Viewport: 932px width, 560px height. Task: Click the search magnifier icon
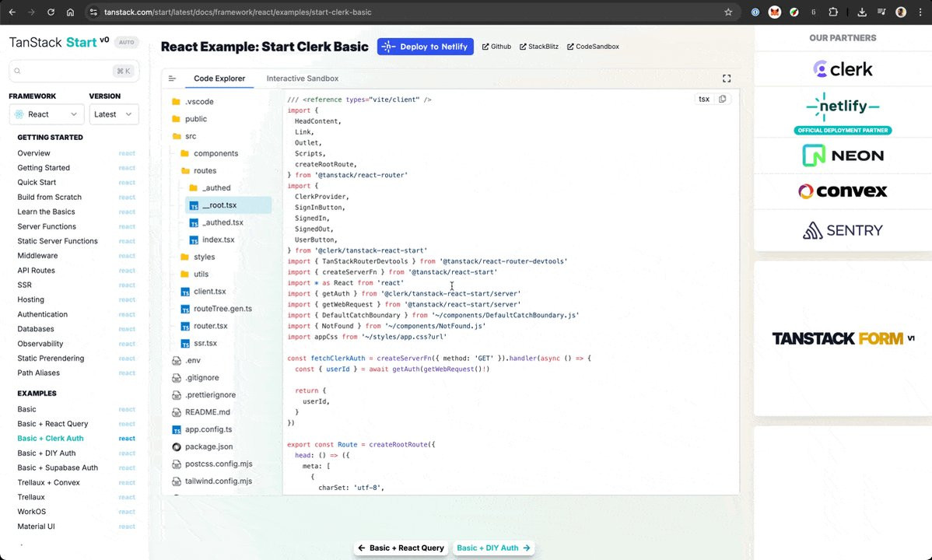point(17,71)
